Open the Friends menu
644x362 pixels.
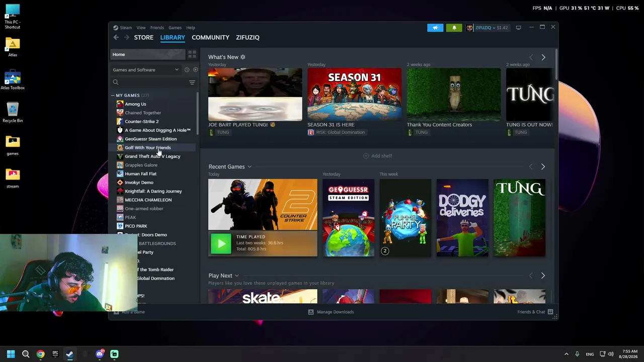pyautogui.click(x=157, y=28)
